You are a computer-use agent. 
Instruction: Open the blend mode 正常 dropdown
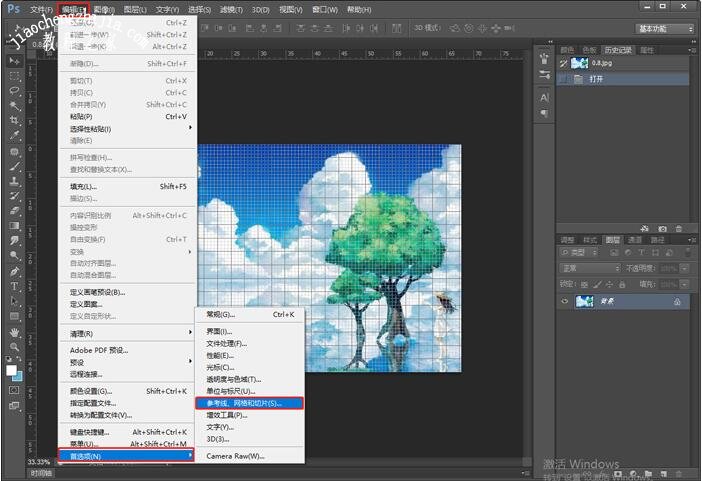(589, 268)
